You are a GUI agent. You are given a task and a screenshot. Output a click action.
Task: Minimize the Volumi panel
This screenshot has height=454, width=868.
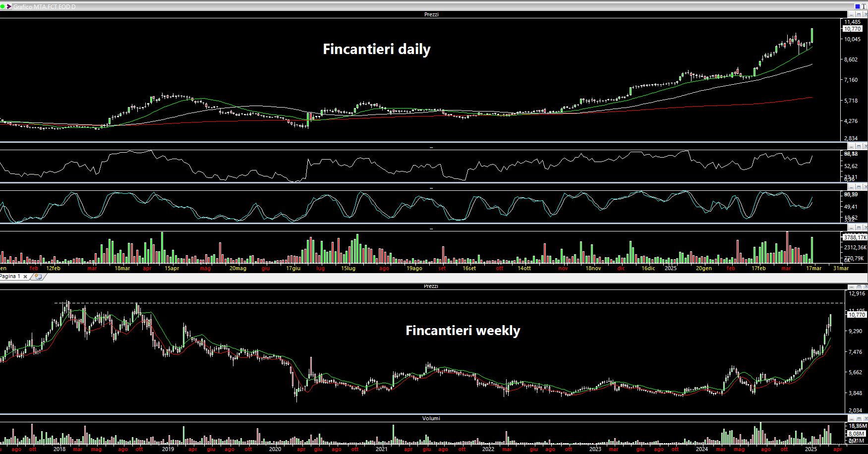[x=851, y=418]
